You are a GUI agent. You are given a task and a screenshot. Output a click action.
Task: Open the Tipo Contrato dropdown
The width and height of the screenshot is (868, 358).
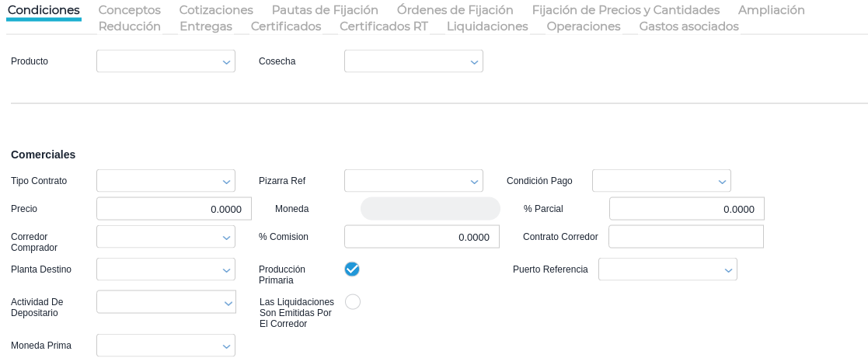pyautogui.click(x=166, y=181)
